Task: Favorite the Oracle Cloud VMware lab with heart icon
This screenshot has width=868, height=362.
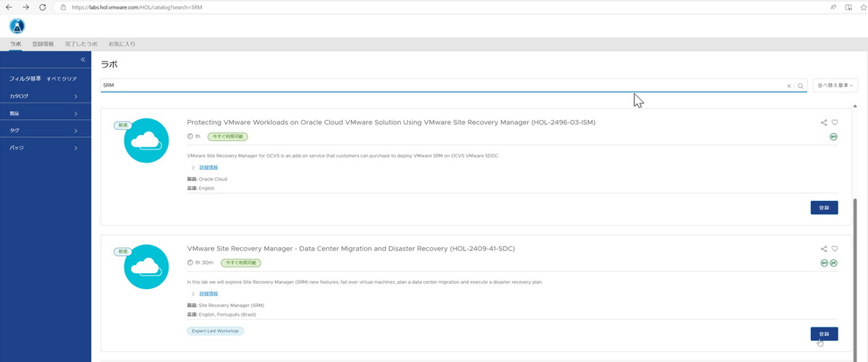Action: click(x=835, y=123)
